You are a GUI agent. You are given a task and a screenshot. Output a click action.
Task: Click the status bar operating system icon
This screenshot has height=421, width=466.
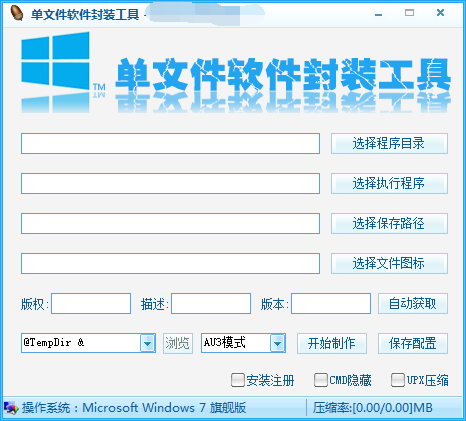click(11, 408)
